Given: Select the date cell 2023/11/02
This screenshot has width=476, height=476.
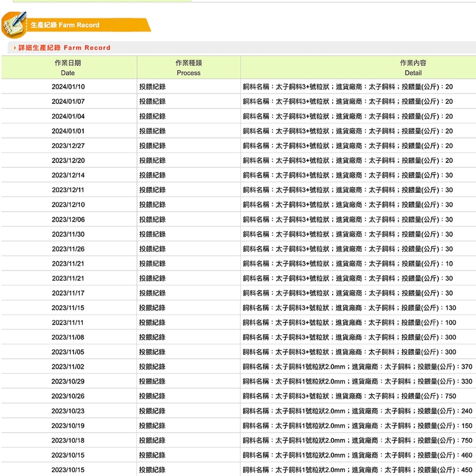Looking at the screenshot, I should 68,367.
